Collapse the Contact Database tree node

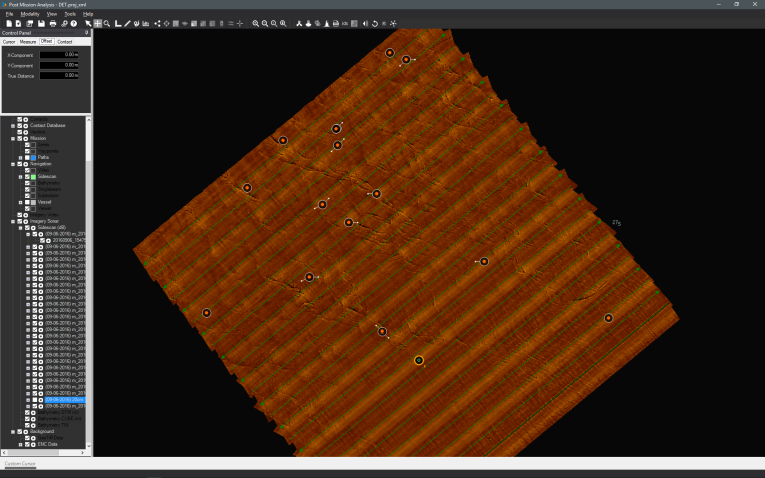point(13,126)
